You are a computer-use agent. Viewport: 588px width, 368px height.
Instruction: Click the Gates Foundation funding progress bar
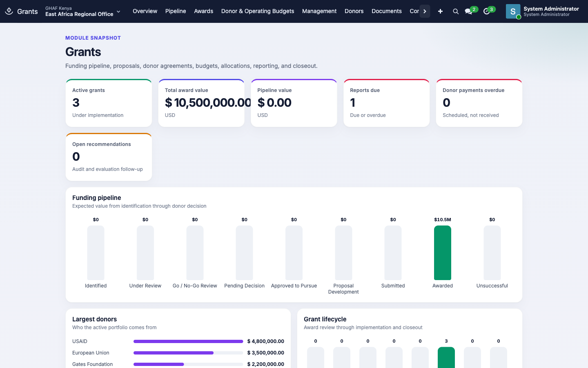(188, 364)
